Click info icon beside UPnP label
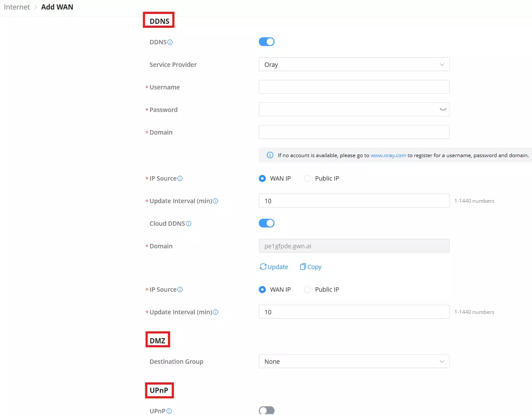Viewport: 532px width, 415px height. click(169, 411)
